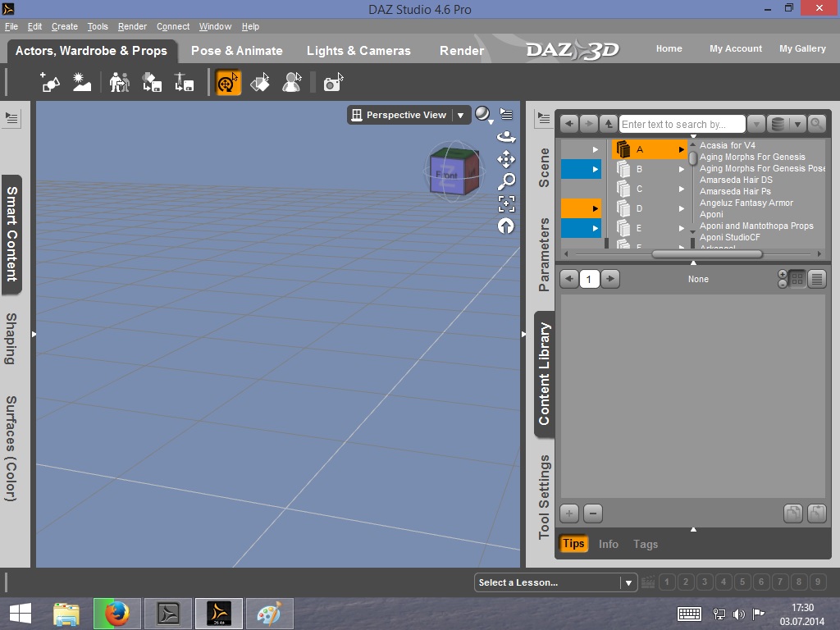Click the database content filter icon
Image resolution: width=840 pixels, height=630 pixels.
pyautogui.click(x=778, y=125)
